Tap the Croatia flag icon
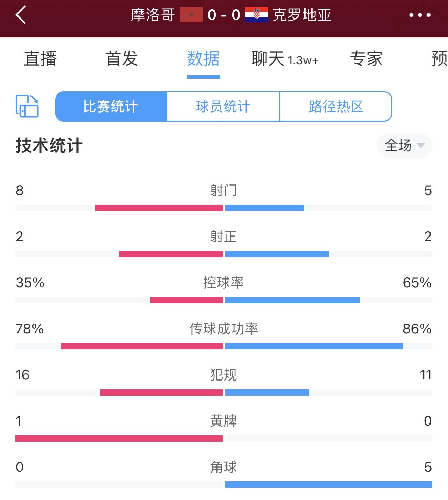 257,15
